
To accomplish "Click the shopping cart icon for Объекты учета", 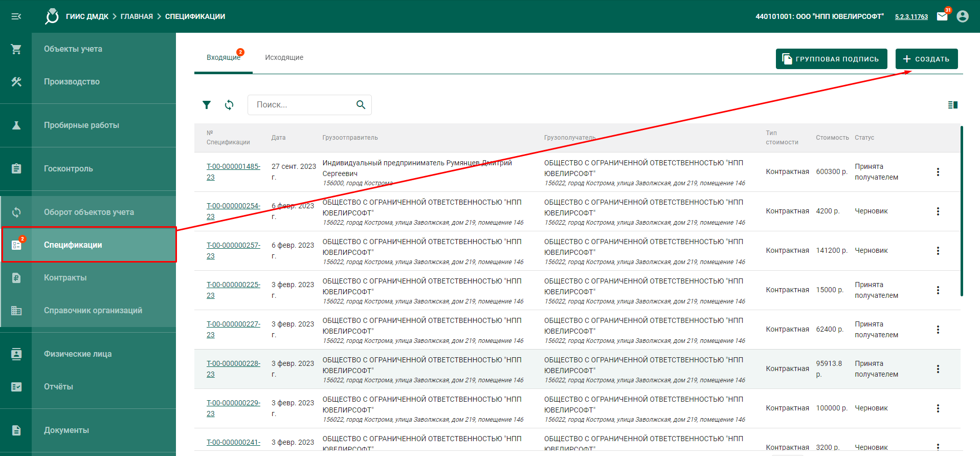I will (16, 49).
